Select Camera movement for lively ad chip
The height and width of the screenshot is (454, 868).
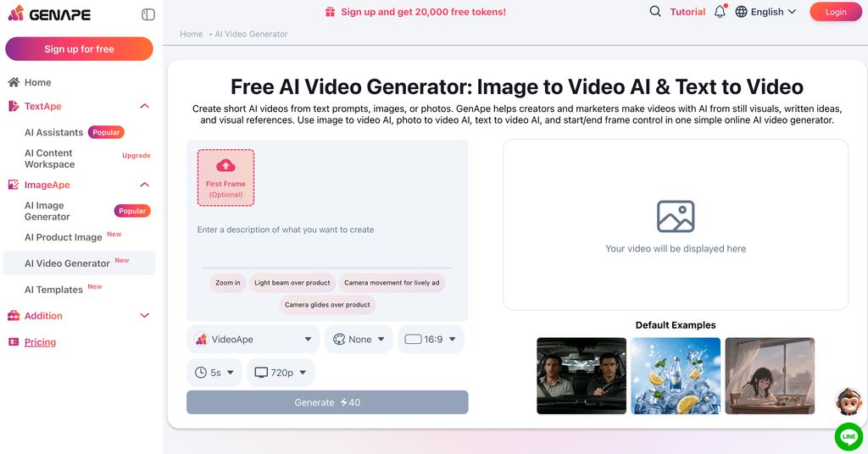[x=392, y=283]
